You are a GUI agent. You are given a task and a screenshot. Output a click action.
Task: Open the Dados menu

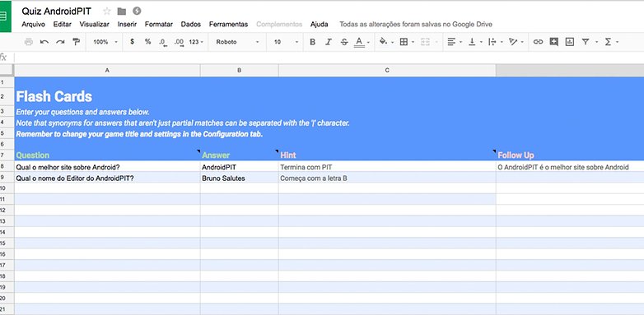pos(190,24)
